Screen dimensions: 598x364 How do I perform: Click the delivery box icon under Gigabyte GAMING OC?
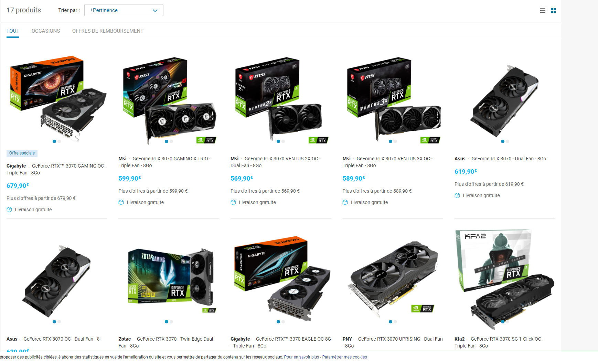[x=9, y=210]
